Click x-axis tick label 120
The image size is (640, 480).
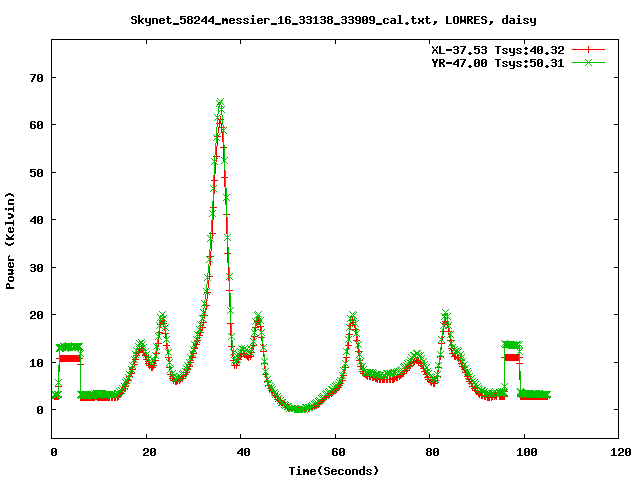(x=621, y=452)
